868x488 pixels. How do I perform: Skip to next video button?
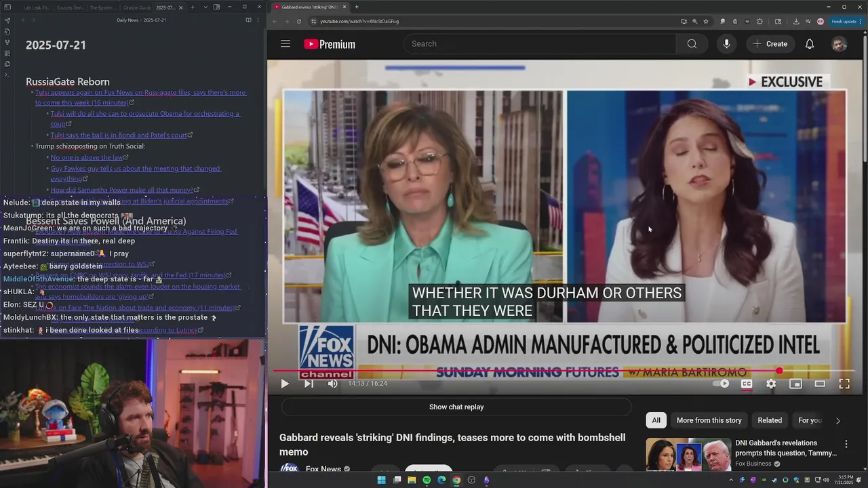click(x=309, y=384)
